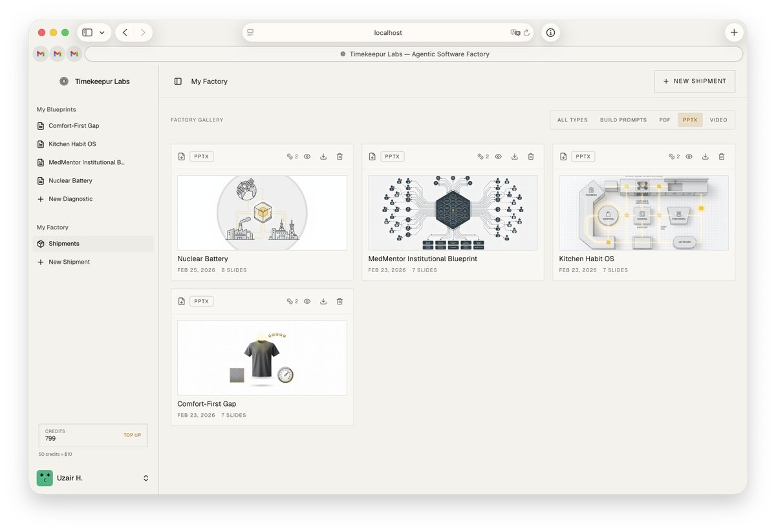Delete the Kitchen Habit OS shipment
The image size is (776, 532).
721,156
